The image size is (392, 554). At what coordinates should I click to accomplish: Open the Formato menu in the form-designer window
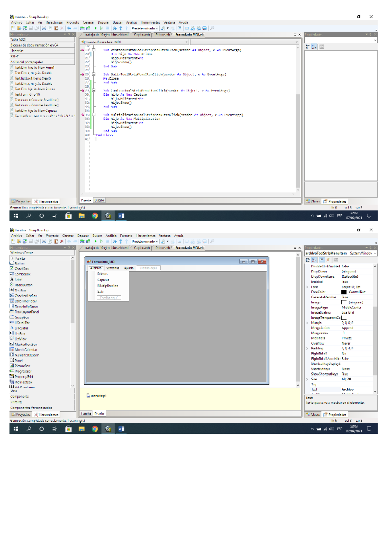126,236
